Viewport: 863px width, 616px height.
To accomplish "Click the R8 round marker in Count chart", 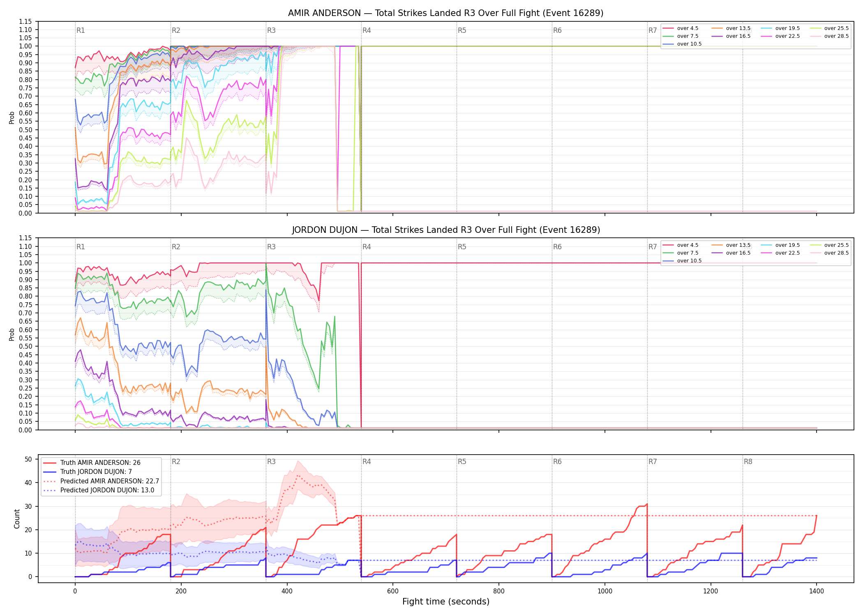I will click(748, 462).
